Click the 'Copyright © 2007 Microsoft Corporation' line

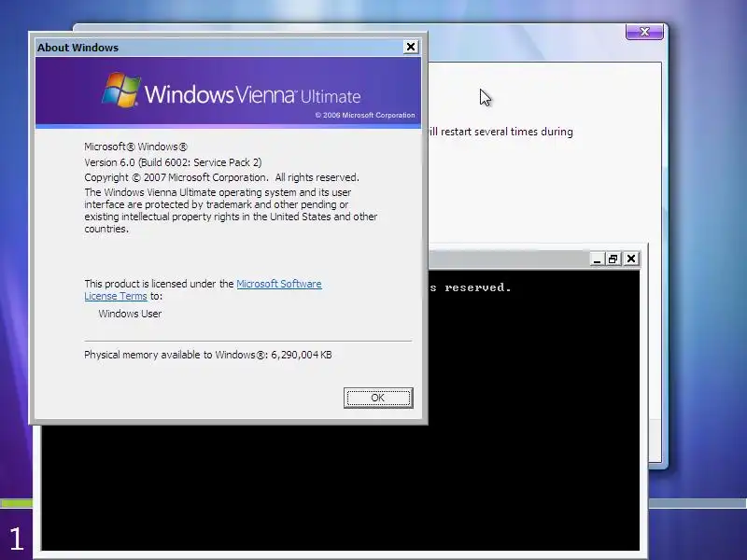(x=221, y=177)
